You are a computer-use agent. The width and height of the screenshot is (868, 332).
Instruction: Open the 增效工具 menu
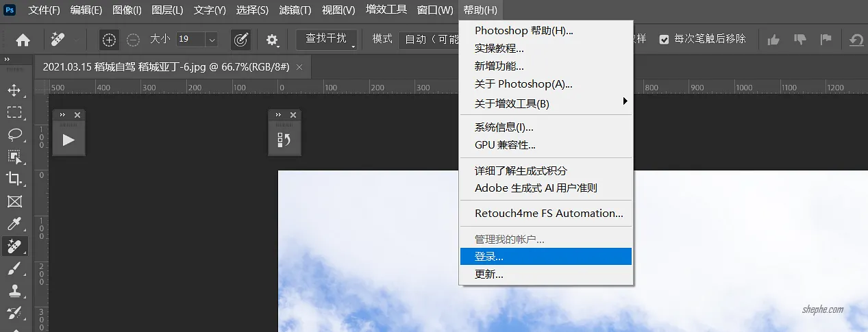pyautogui.click(x=386, y=10)
